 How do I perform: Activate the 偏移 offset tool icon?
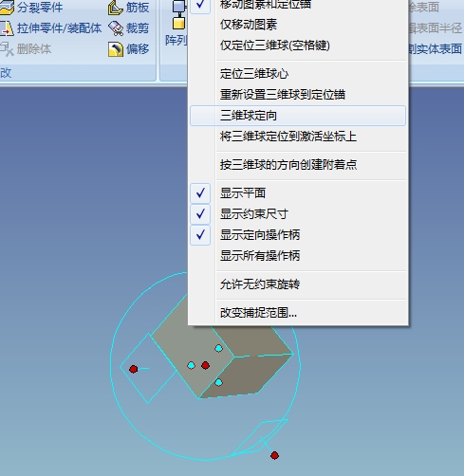pyautogui.click(x=116, y=49)
